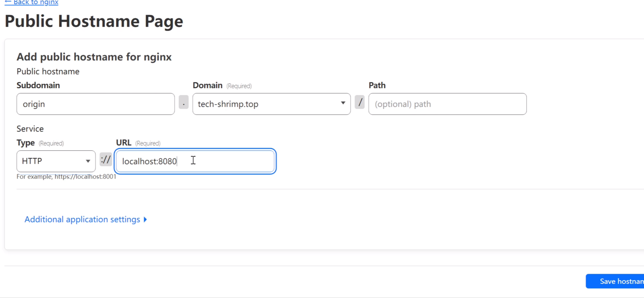Focus the Subdomain field containing origin
644x298 pixels.
(x=95, y=104)
